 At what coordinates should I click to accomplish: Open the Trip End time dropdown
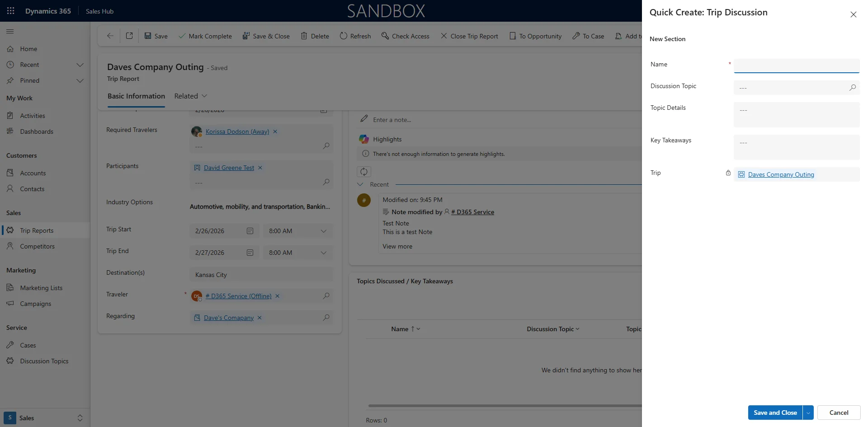(323, 253)
